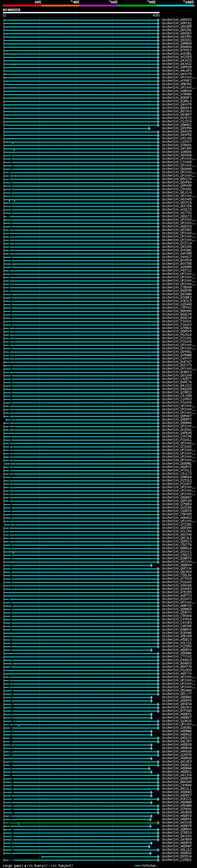Select the UniRef100_P62814 label
Screen dimensions: 197x868
(x=176, y=335)
